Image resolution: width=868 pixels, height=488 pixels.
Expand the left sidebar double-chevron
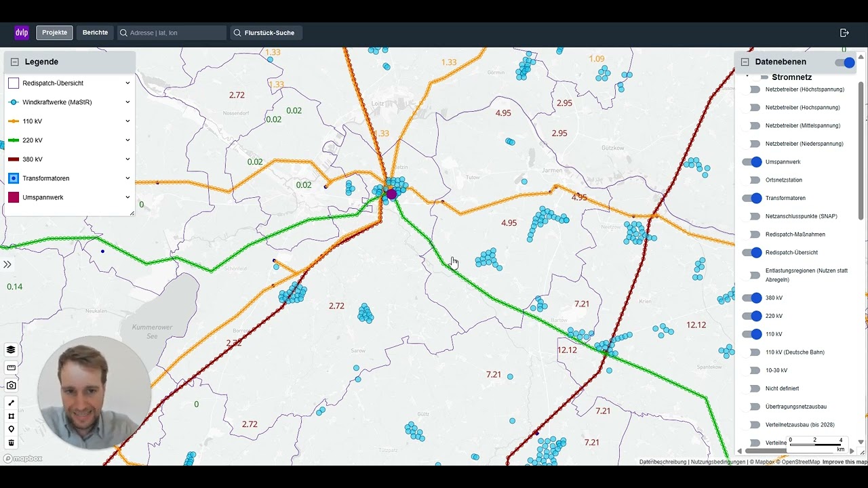7,264
